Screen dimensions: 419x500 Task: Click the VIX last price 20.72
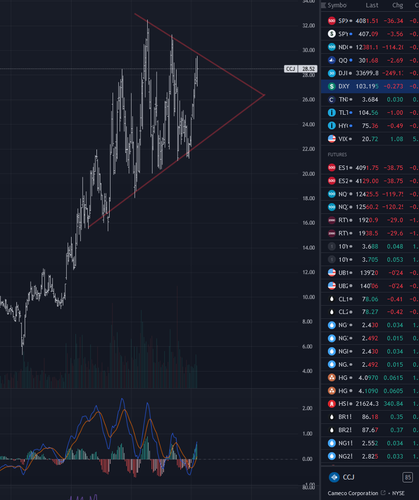point(370,139)
